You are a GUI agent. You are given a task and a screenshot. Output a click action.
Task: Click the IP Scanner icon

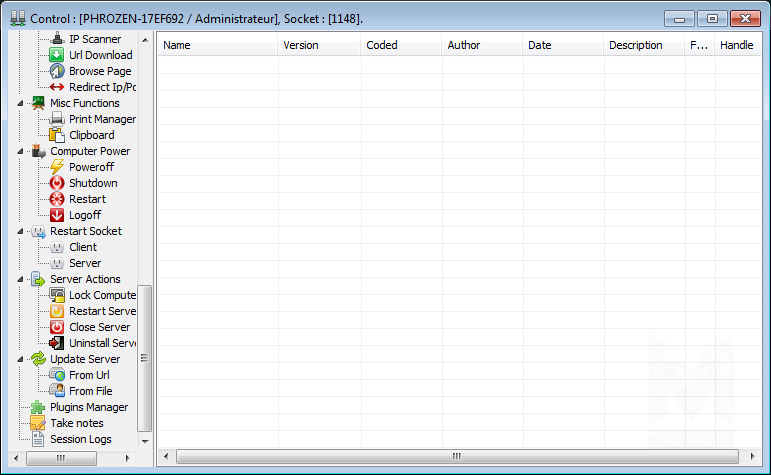57,39
